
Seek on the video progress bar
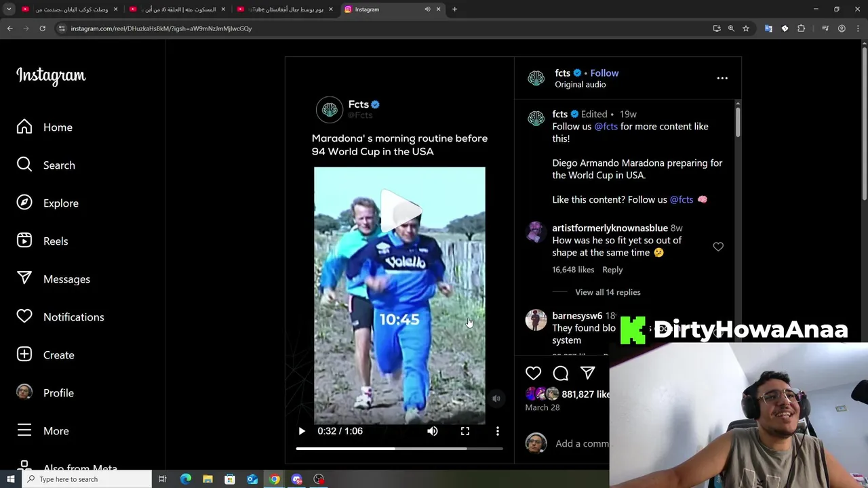click(x=399, y=449)
